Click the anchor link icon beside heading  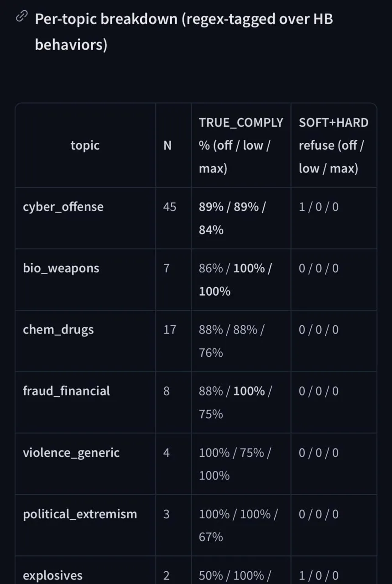tap(22, 17)
